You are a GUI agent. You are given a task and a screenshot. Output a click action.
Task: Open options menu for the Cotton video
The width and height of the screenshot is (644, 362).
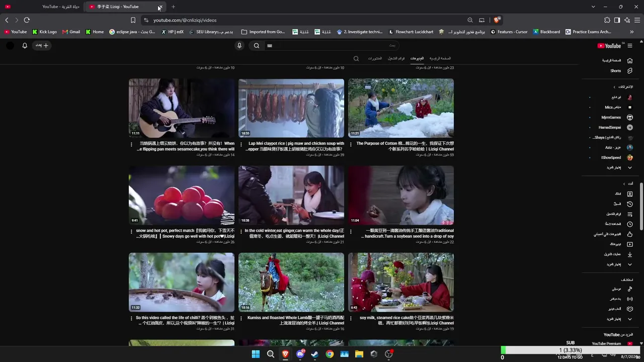click(351, 146)
